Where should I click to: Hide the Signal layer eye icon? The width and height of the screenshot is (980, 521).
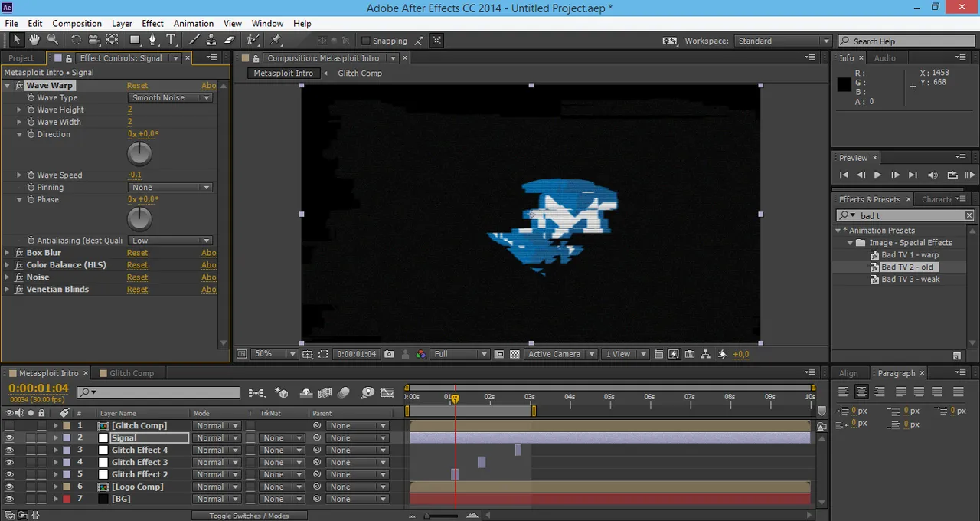coord(9,438)
